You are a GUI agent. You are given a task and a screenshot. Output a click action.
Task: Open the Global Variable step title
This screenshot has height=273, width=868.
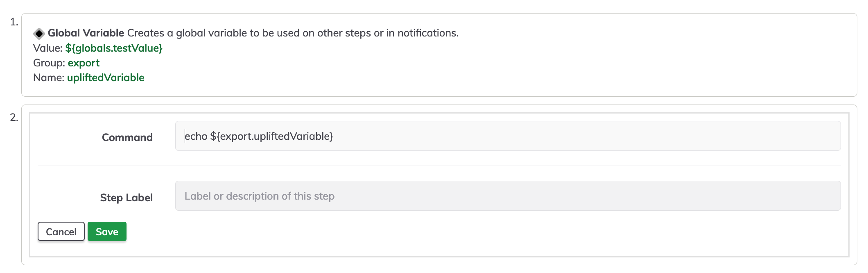86,33
